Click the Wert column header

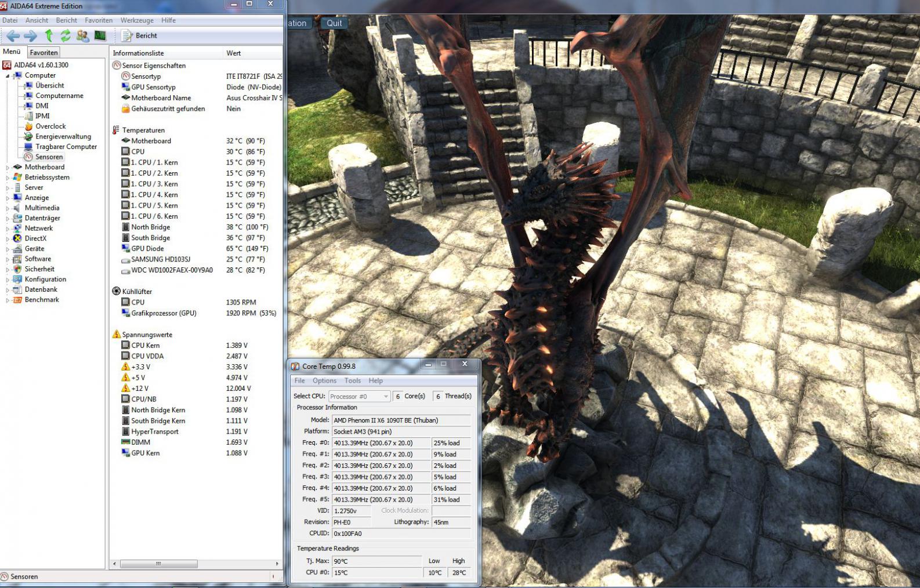click(253, 53)
